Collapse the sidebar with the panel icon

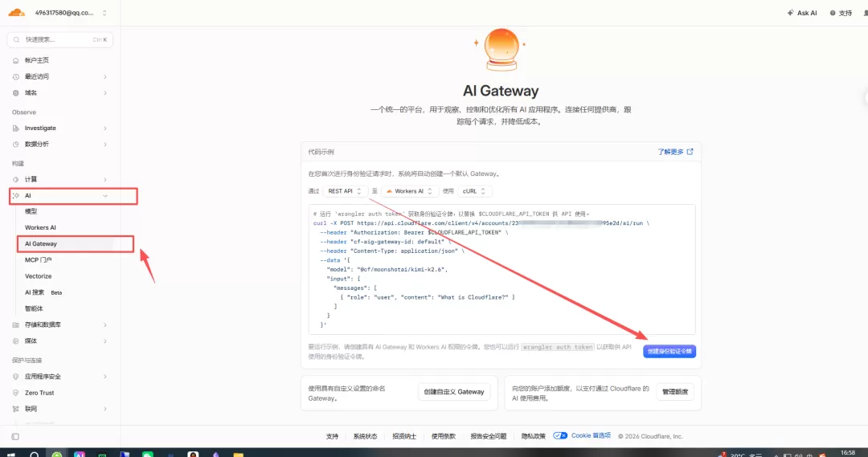15,437
